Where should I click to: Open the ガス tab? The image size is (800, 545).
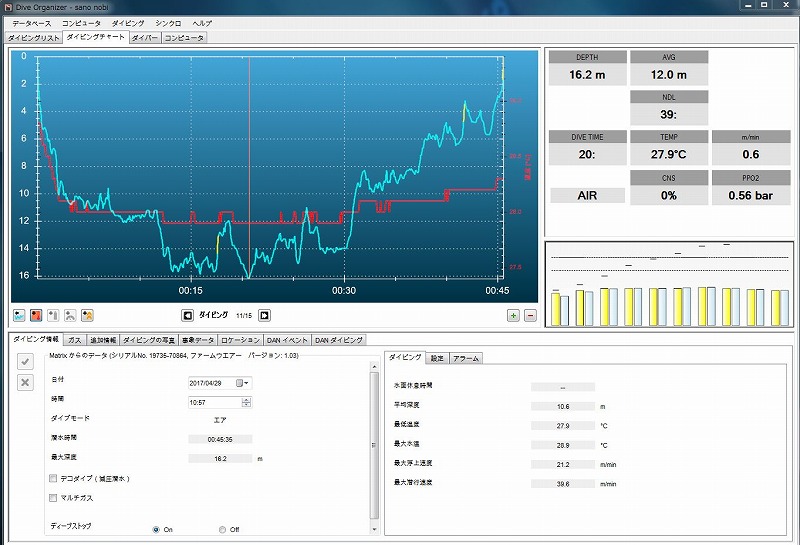click(75, 340)
